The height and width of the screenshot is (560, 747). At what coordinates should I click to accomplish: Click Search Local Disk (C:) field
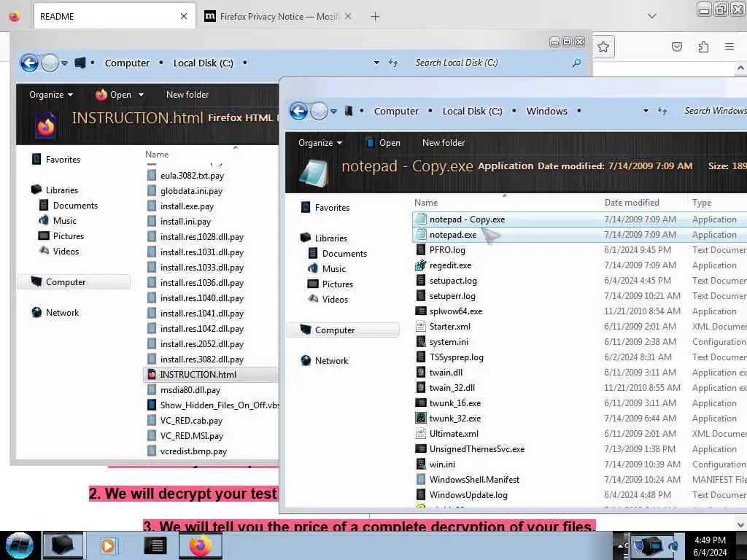(x=495, y=63)
